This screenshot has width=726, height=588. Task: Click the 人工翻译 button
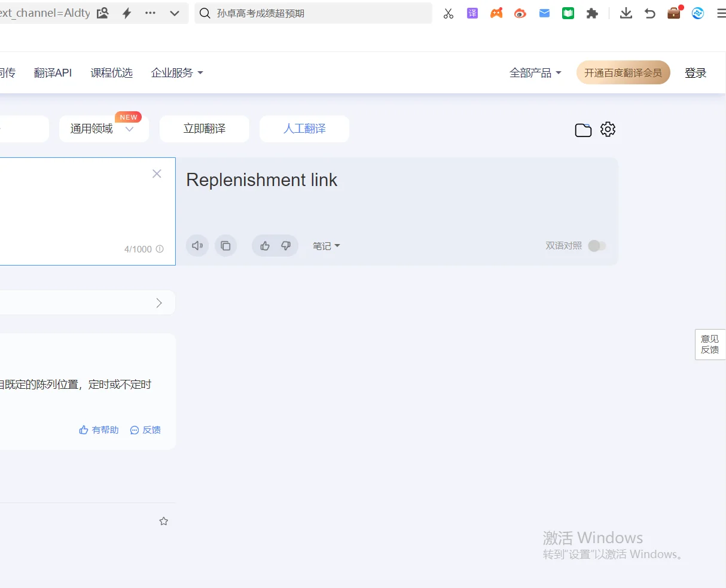[304, 129]
